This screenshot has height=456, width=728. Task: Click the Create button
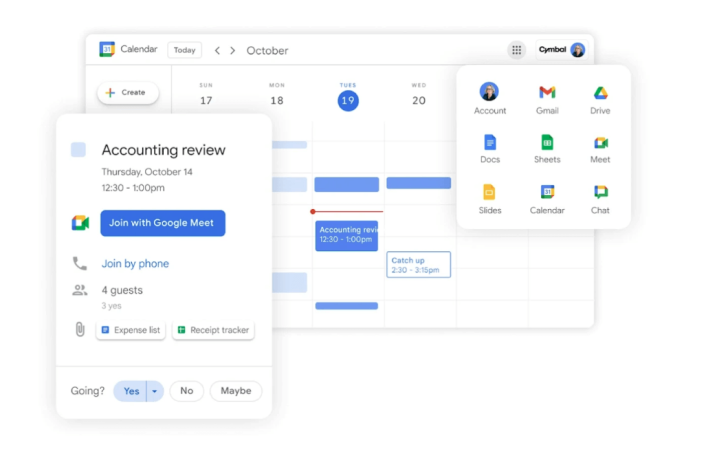point(128,92)
